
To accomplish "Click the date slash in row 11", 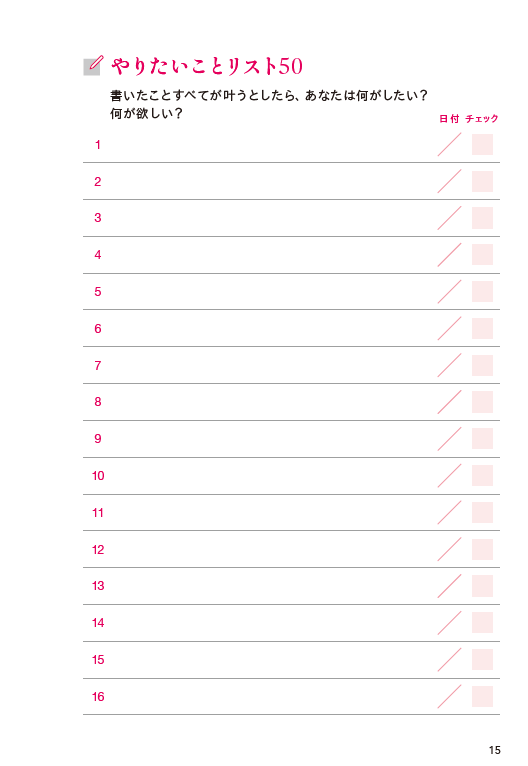I will 449,512.
